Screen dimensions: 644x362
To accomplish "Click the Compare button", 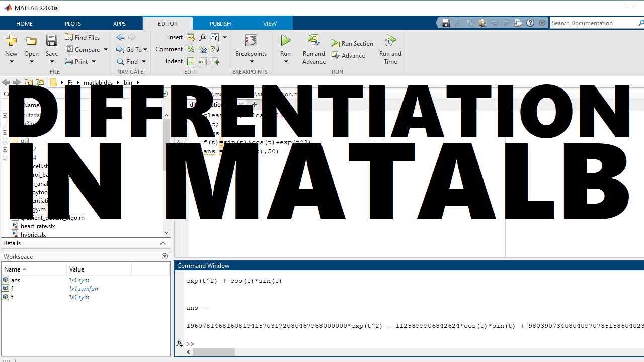I will tap(83, 49).
